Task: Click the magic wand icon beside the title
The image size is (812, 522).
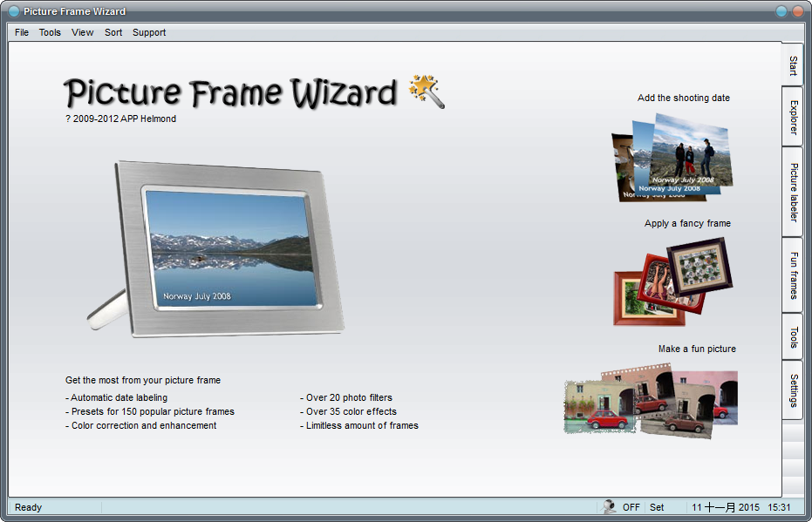Action: pos(426,92)
